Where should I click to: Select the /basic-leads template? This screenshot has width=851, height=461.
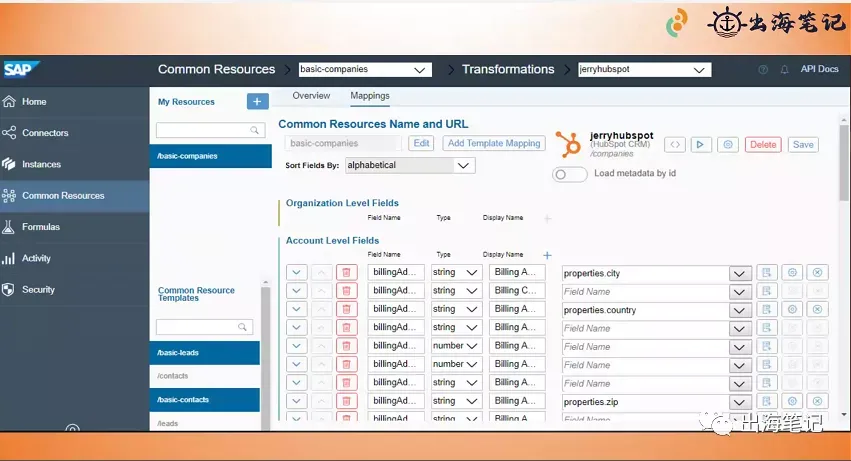205,353
